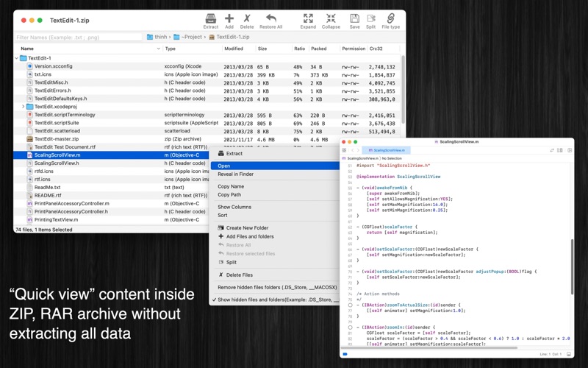Click the connection circle beside zoomIn action
588x368 pixels.
pos(351,328)
